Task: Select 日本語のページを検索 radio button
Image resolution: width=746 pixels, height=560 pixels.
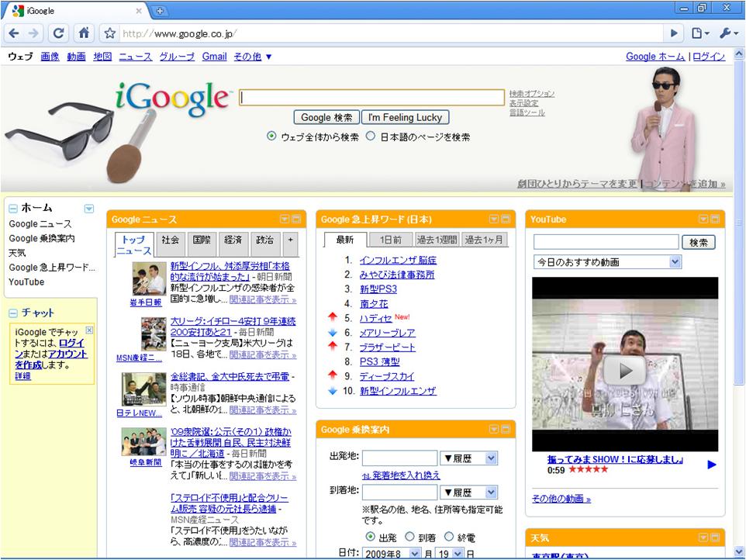Action: click(x=371, y=137)
